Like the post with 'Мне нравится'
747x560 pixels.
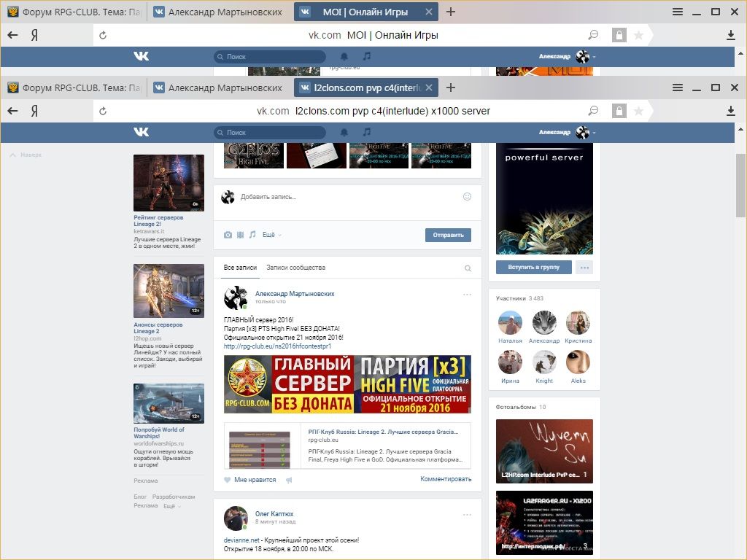point(250,480)
